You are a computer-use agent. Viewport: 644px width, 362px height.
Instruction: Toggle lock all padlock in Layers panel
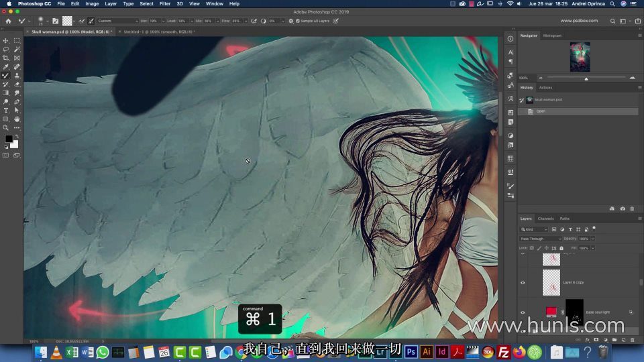coord(561,248)
